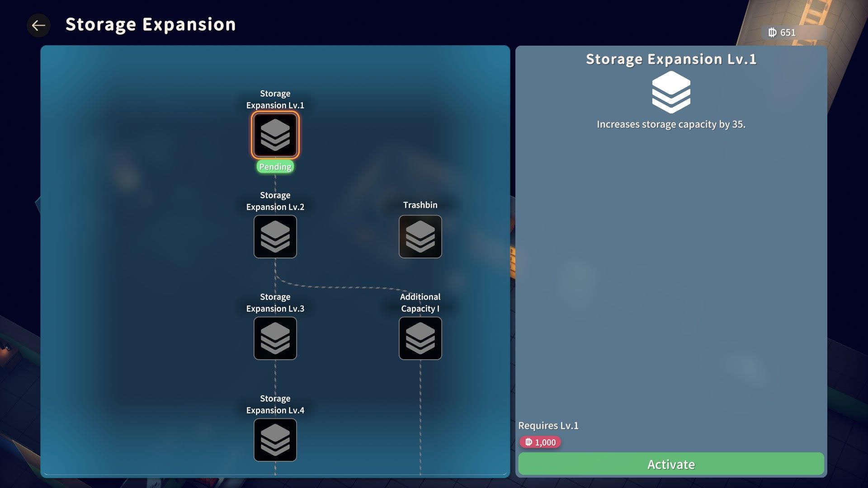Click the Trashbin label text
This screenshot has width=868, height=488.
tap(420, 205)
